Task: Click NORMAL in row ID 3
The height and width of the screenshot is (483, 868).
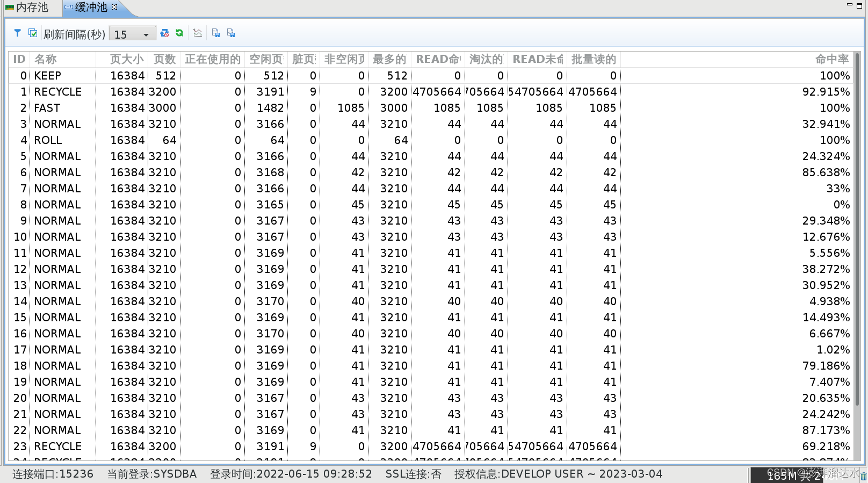Action: pyautogui.click(x=57, y=124)
